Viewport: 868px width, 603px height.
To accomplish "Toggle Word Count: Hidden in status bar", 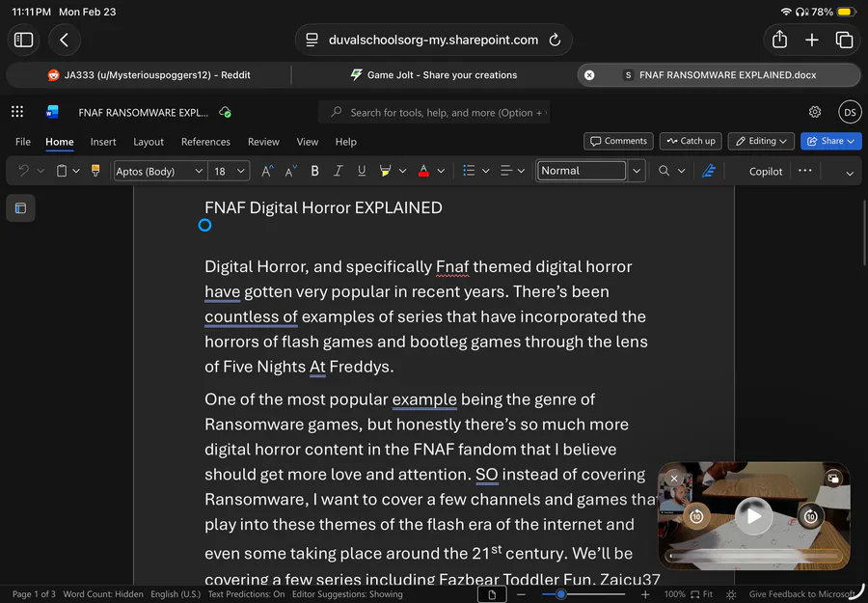I will tap(103, 594).
